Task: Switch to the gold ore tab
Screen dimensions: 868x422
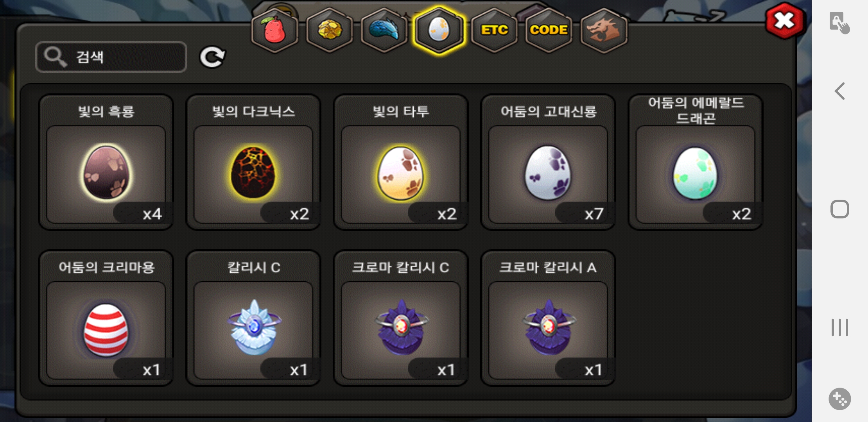Action: click(x=330, y=30)
